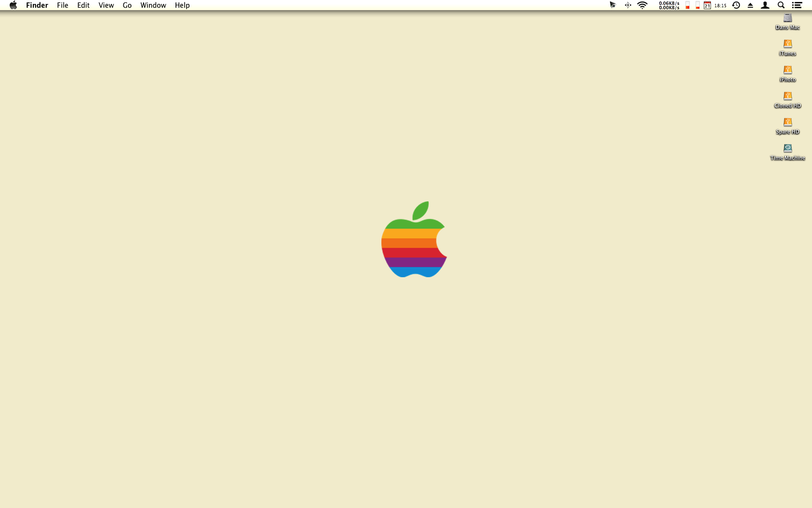Click the Bluetooth status icon
Screen dimensions: 812x508
(x=628, y=5)
